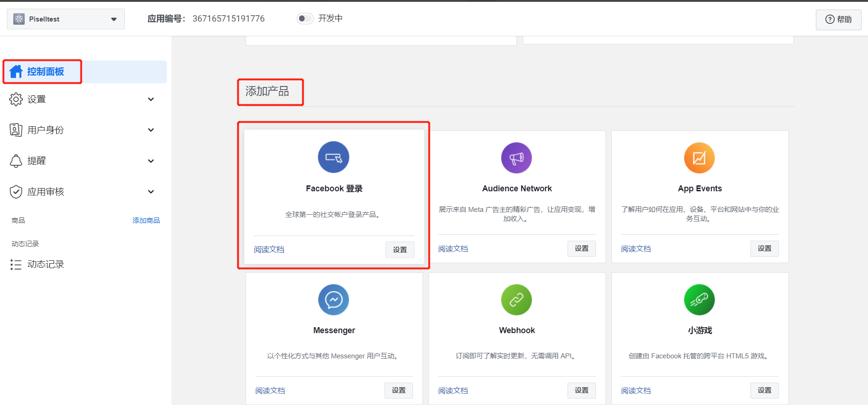Click the 订阅即可了解实时更新 description text
The width and height of the screenshot is (868, 405).
pos(516,356)
